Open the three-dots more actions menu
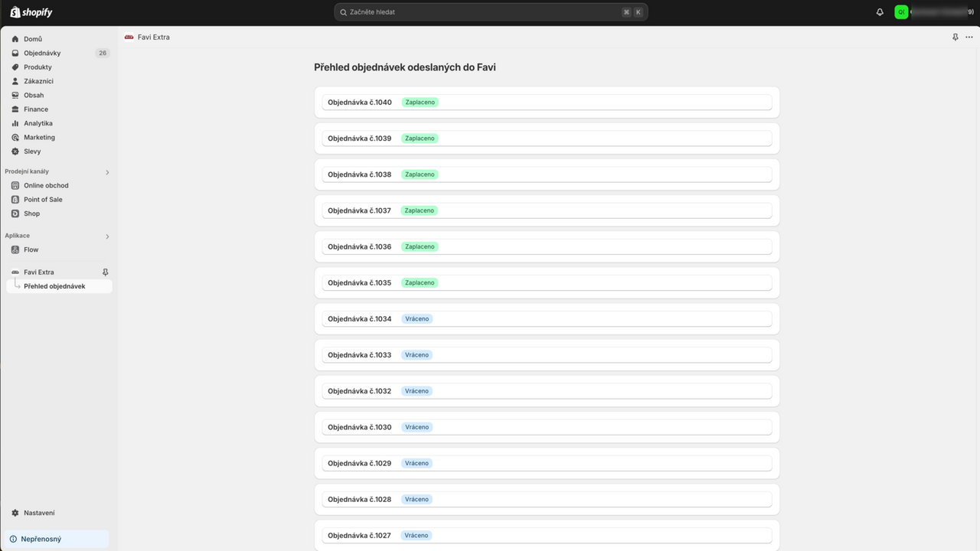 pos(969,37)
